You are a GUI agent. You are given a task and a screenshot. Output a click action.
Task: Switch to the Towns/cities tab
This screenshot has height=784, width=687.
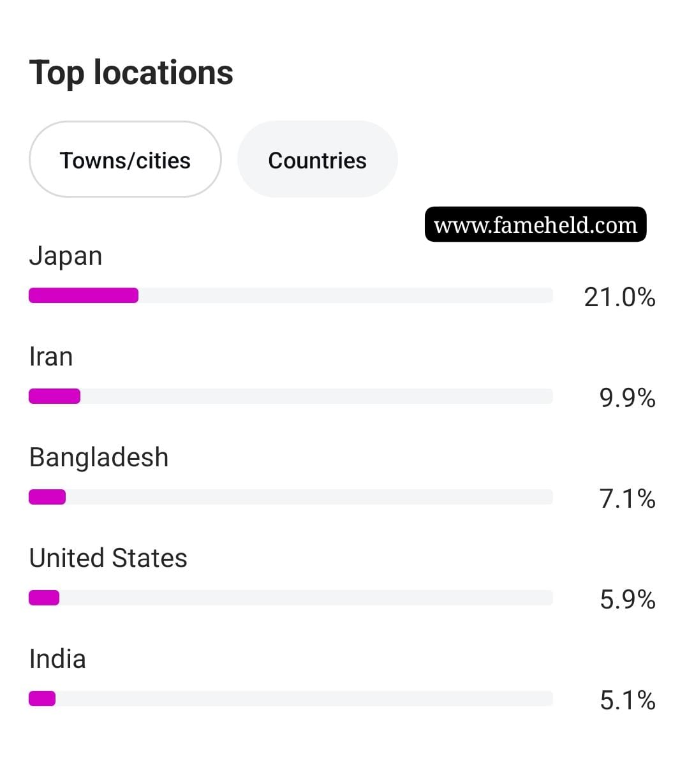pyautogui.click(x=125, y=159)
